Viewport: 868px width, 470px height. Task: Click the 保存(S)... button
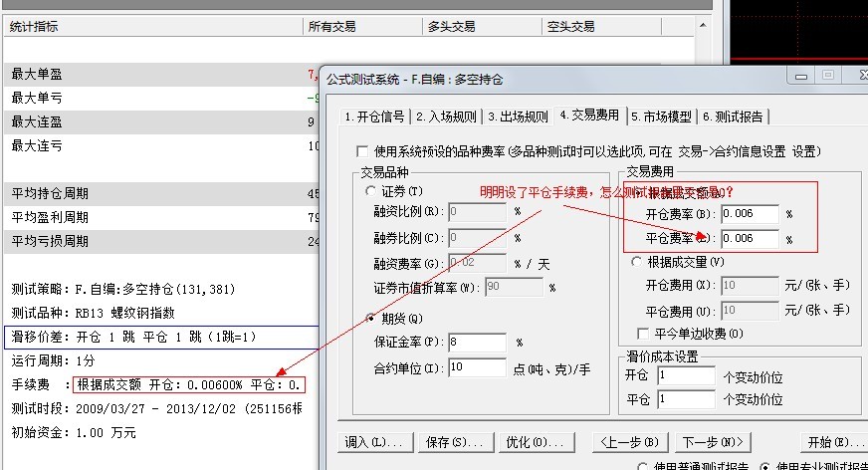(456, 442)
